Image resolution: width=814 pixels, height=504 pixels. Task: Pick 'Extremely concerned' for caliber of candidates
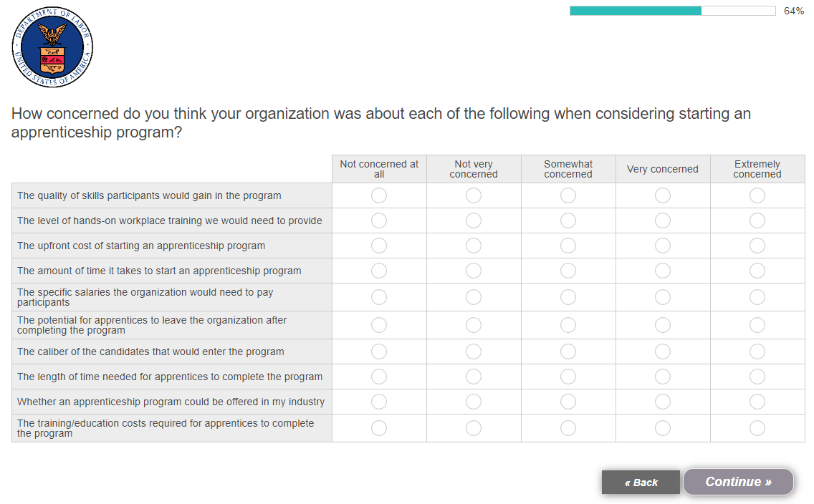(757, 352)
